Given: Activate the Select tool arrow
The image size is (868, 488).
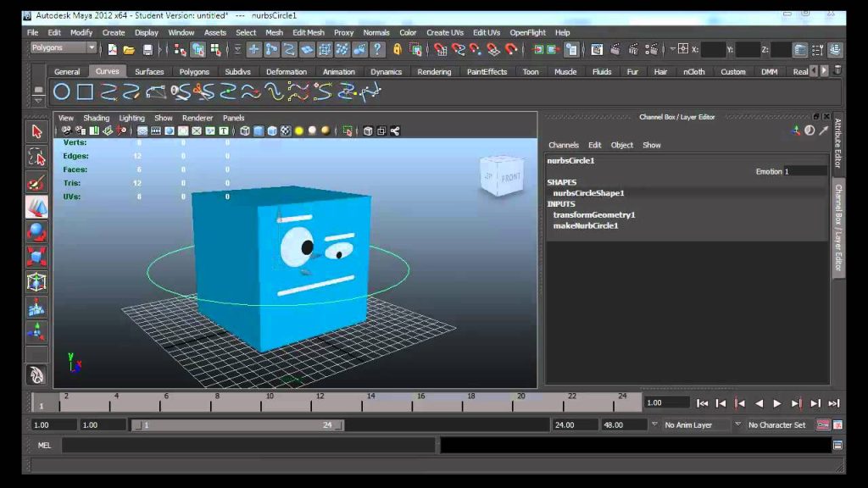Looking at the screenshot, I should [x=36, y=131].
